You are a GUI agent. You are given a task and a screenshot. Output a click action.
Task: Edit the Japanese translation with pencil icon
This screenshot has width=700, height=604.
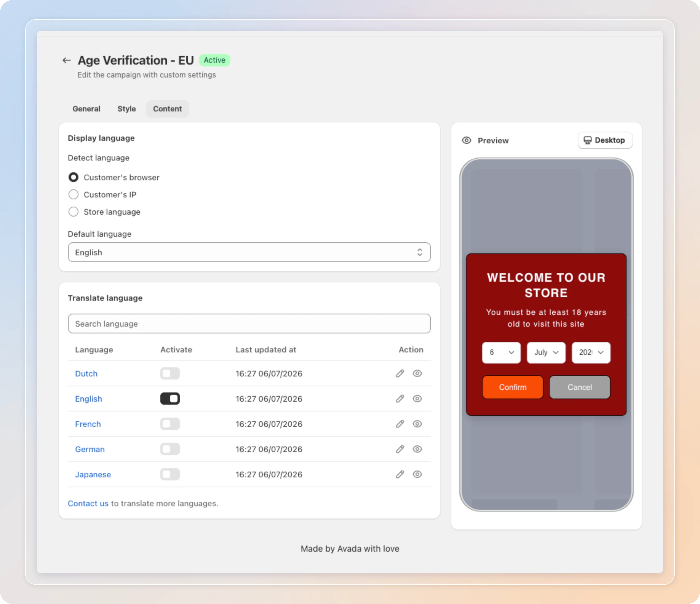[x=400, y=474]
